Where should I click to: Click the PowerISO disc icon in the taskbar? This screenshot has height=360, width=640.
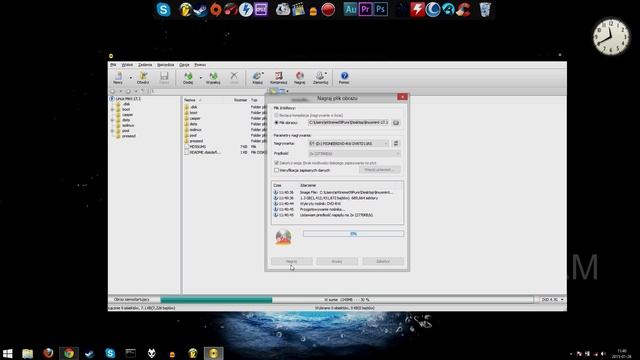tap(213, 353)
